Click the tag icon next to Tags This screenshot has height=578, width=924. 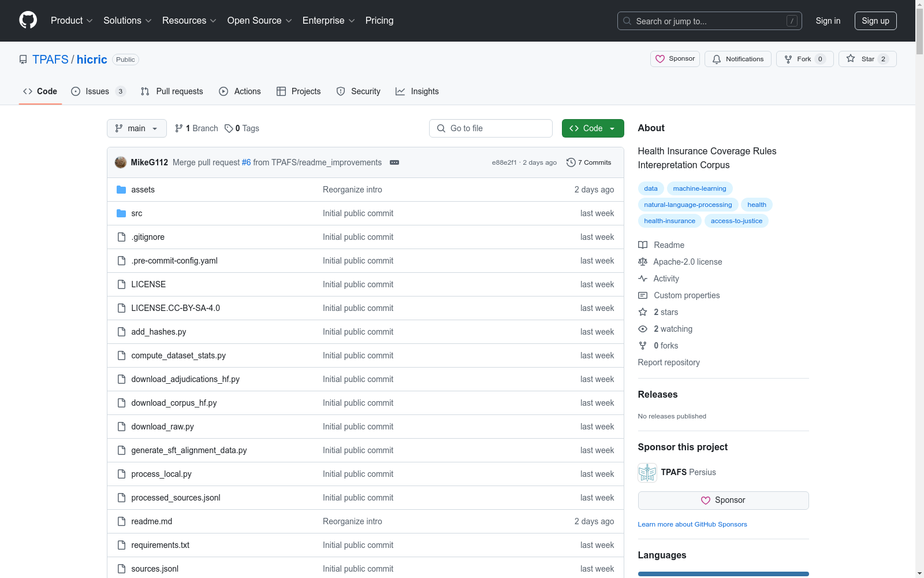[x=229, y=128]
